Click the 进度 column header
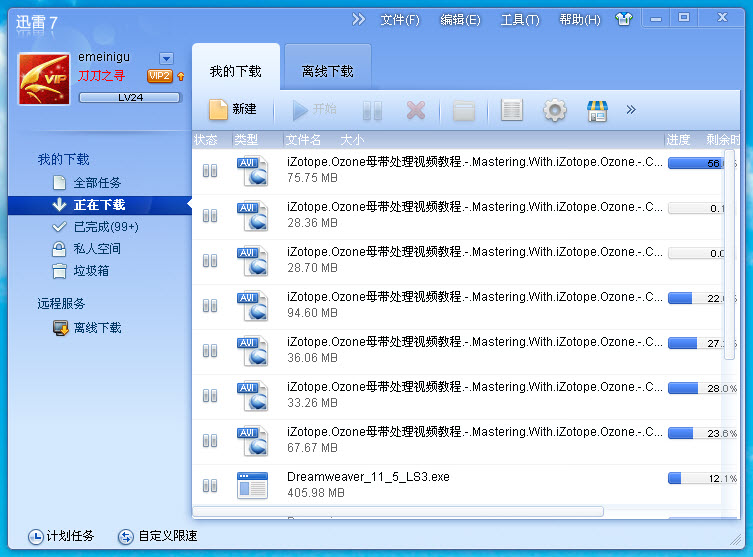This screenshot has height=557, width=753. [678, 140]
